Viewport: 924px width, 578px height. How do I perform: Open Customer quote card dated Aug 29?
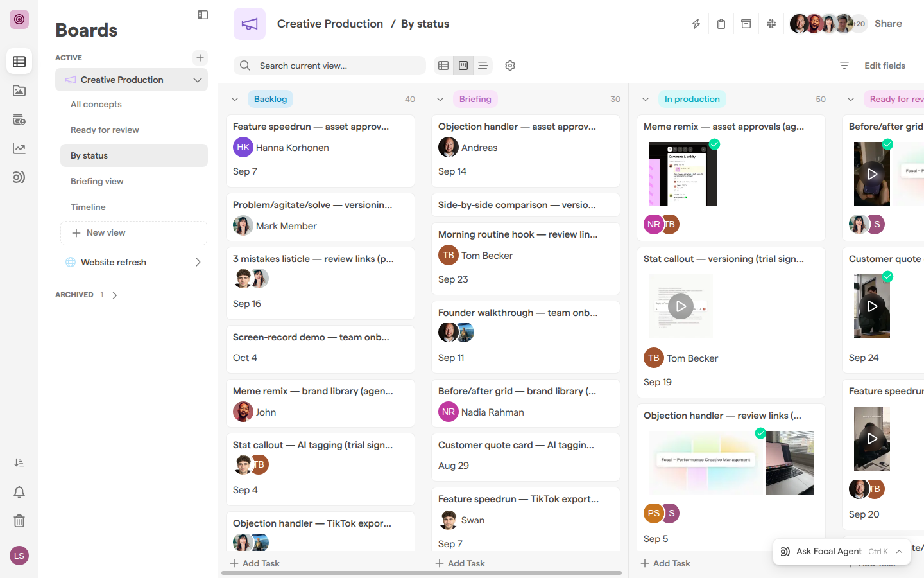coord(526,457)
